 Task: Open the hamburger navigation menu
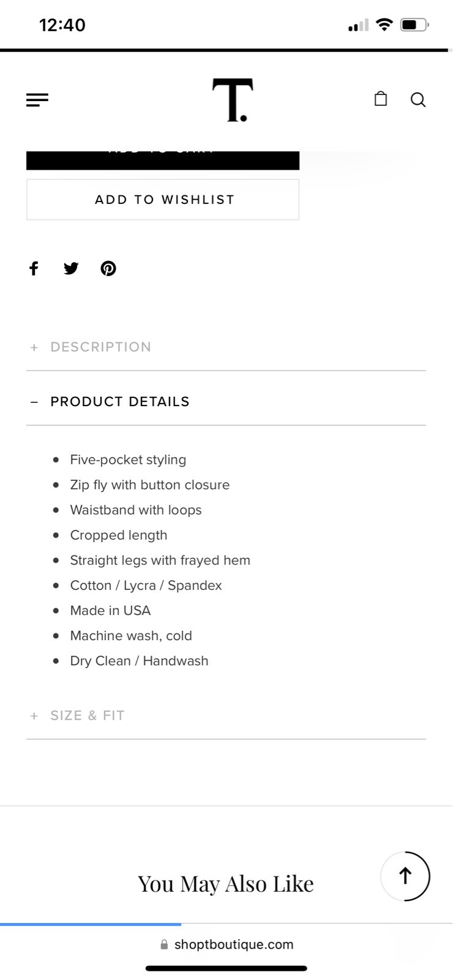click(x=37, y=100)
